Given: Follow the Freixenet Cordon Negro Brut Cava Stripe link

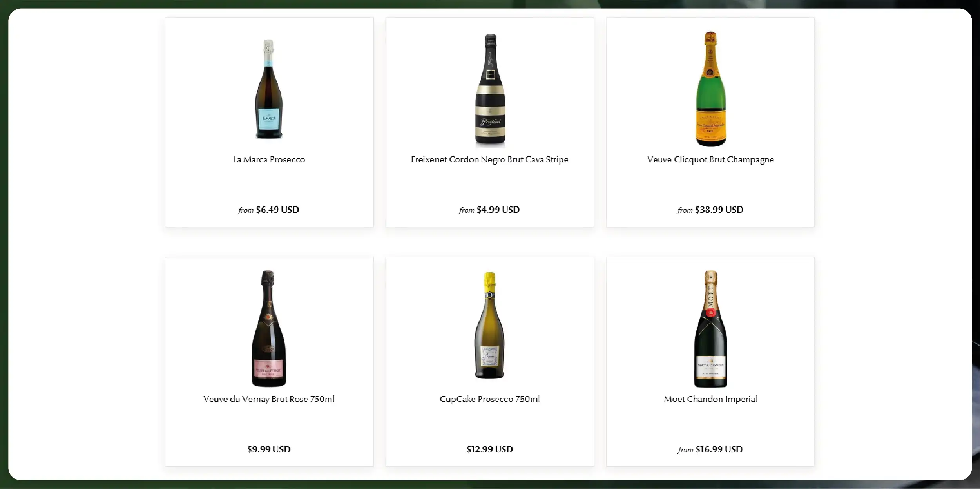Looking at the screenshot, I should (x=489, y=159).
